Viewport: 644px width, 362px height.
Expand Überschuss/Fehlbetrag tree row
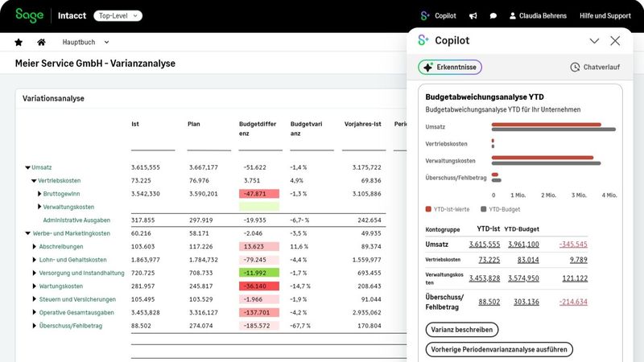pyautogui.click(x=35, y=326)
